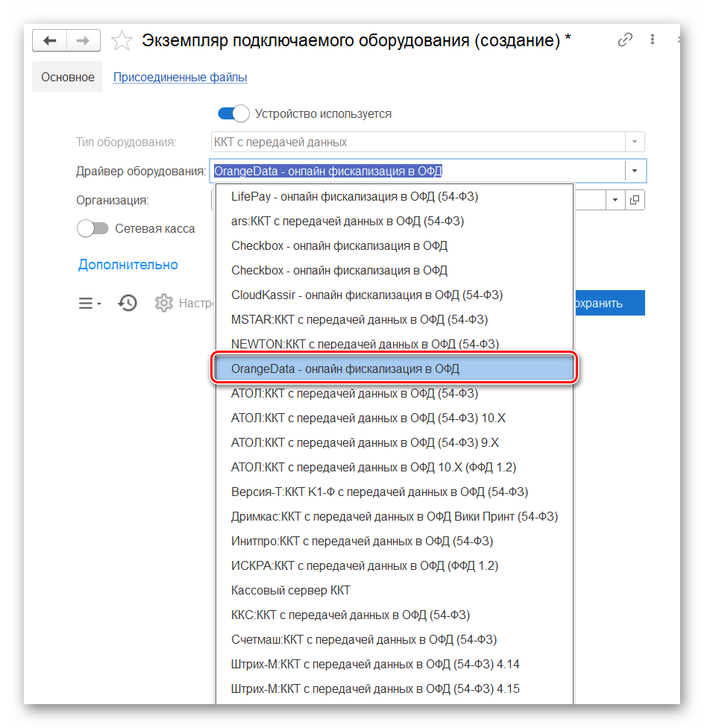The width and height of the screenshot is (704, 728).
Task: Select 'Кассовый сервер ККТ' entry
Action: point(395,590)
